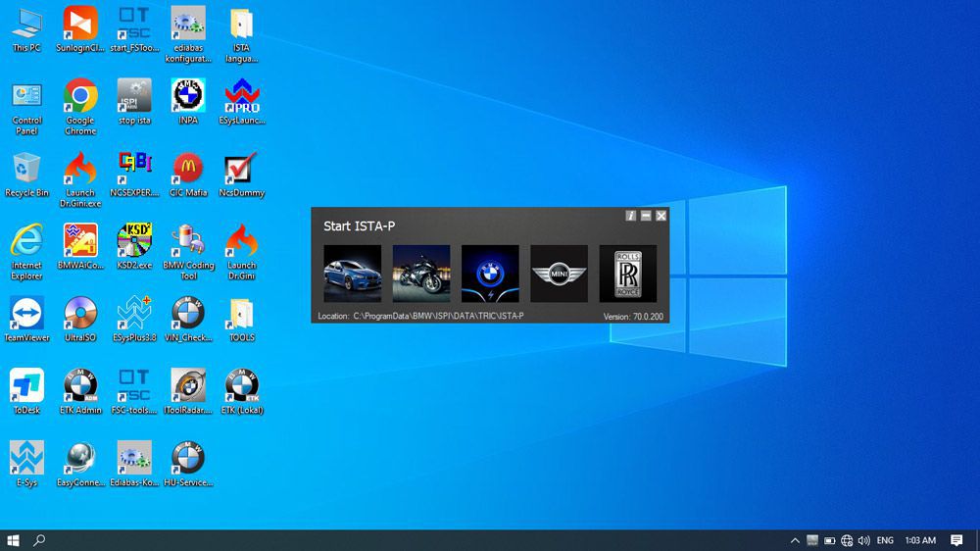Open the Windows Start menu
980x551 pixels.
point(13,540)
